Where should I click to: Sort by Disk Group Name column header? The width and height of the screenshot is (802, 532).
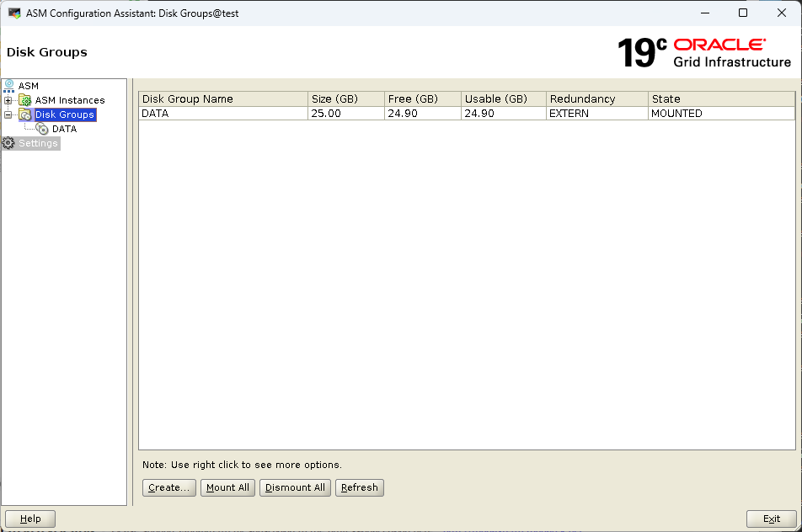(223, 98)
